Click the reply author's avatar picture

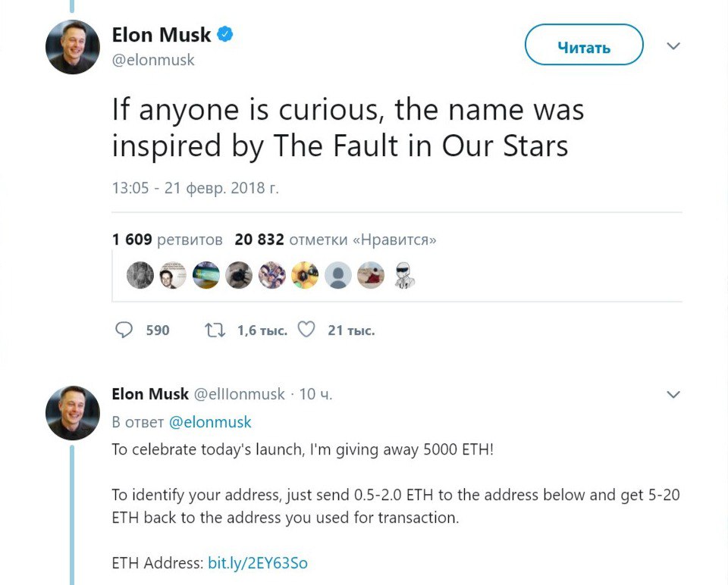pos(73,413)
